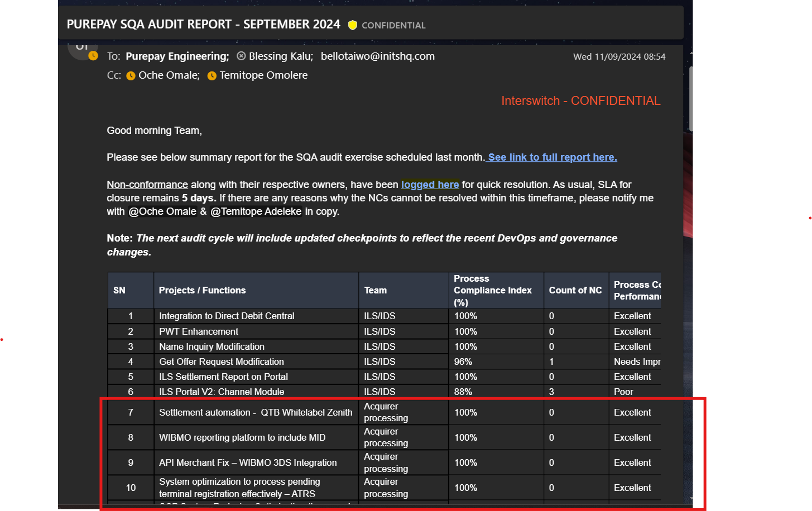812x511 pixels.
Task: Click the CONFIDENTIAL sensitivity label text
Action: coord(393,26)
